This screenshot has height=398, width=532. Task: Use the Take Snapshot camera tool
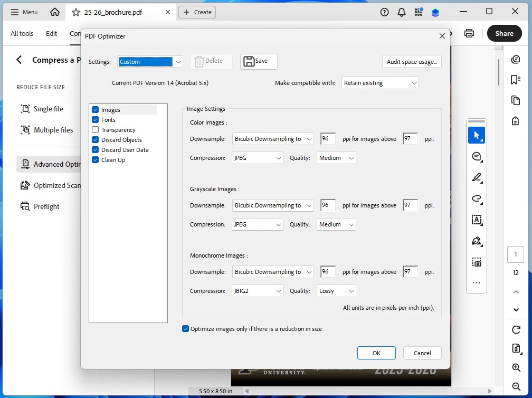click(x=477, y=262)
